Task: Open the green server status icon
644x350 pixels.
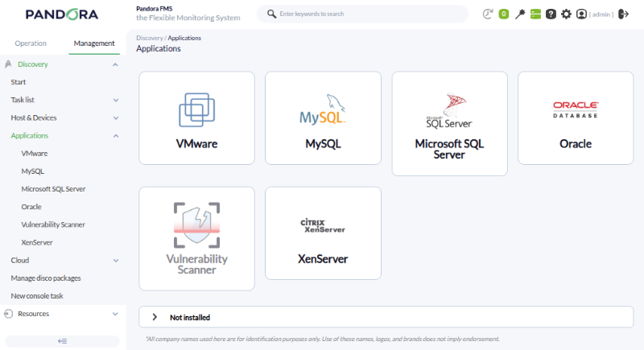Action: [535, 14]
